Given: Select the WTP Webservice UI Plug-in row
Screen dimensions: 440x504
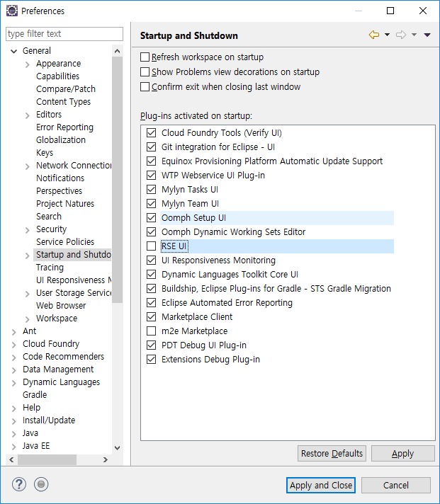Looking at the screenshot, I should tap(213, 175).
